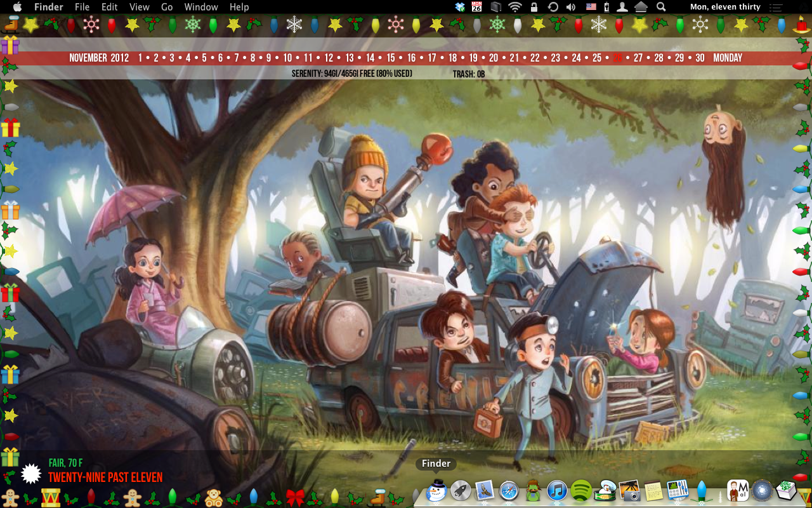Image resolution: width=812 pixels, height=508 pixels.
Task: Open Spotify in Dock
Action: pos(581,491)
